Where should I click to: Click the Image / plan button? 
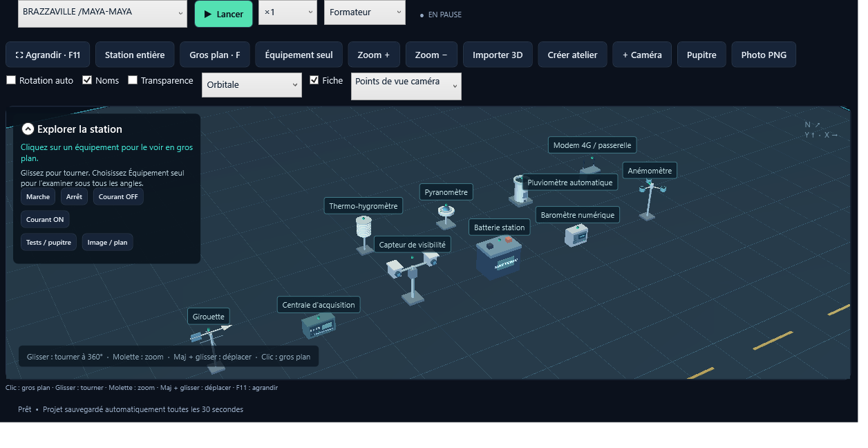107,242
